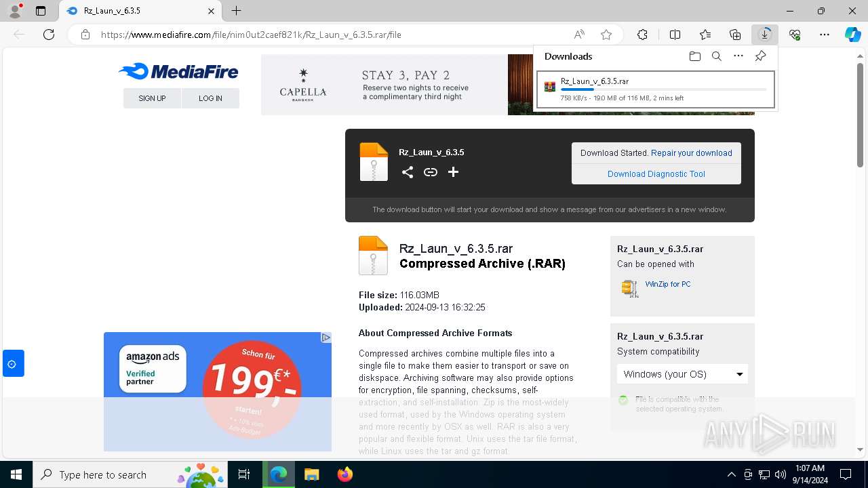The width and height of the screenshot is (868, 488).
Task: Open the Amazon ads 199€ banner
Action: (218, 392)
